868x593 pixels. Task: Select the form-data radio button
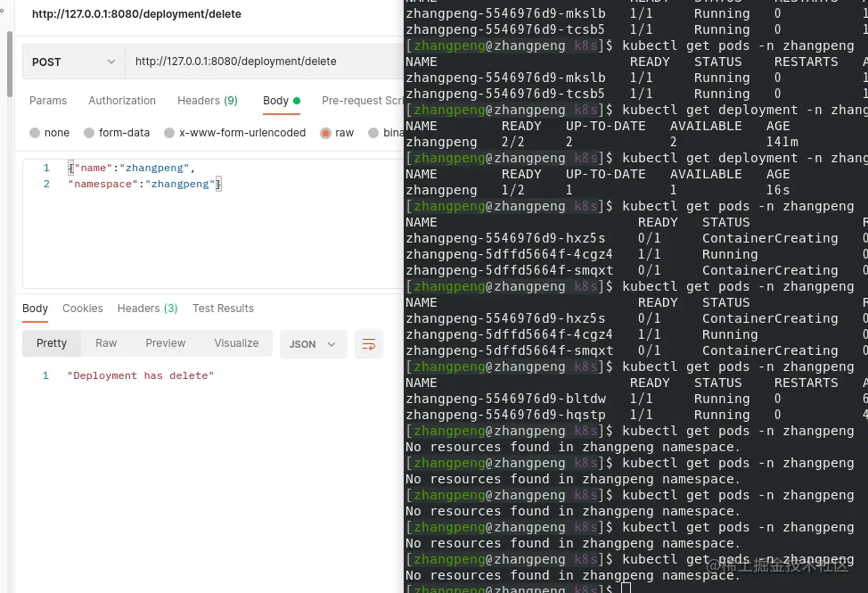(x=89, y=133)
